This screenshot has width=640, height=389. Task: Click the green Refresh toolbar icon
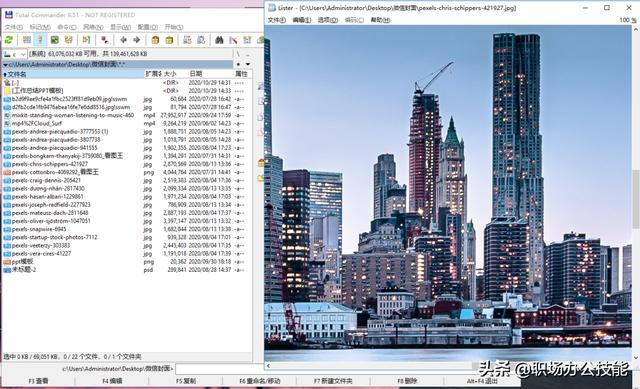9,40
